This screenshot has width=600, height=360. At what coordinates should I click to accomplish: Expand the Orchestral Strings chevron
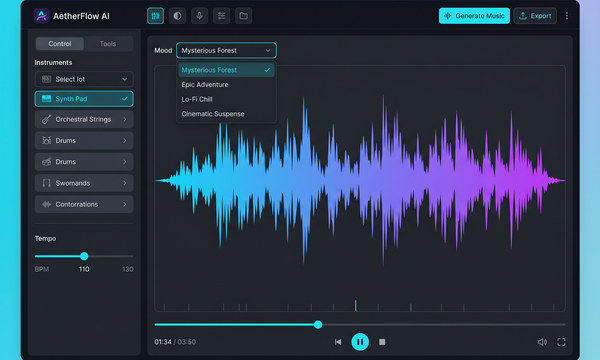click(x=124, y=119)
